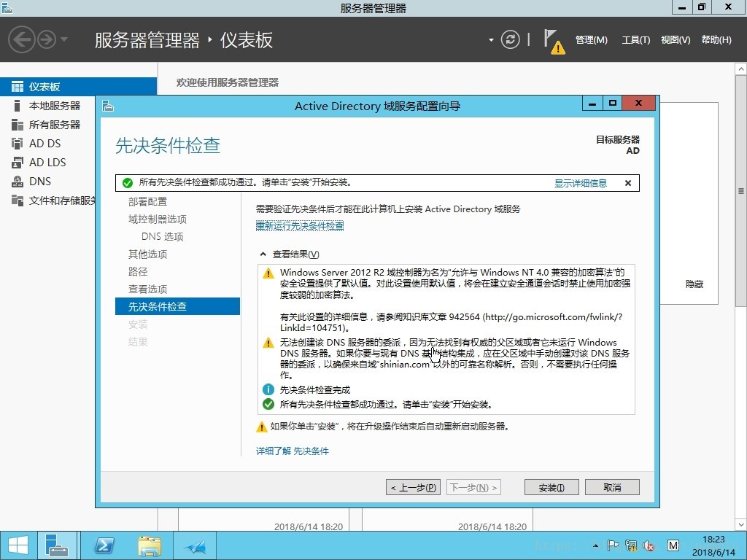Click the network icon in system tray
Image resolution: width=747 pixels, height=560 pixels.
pos(631,545)
